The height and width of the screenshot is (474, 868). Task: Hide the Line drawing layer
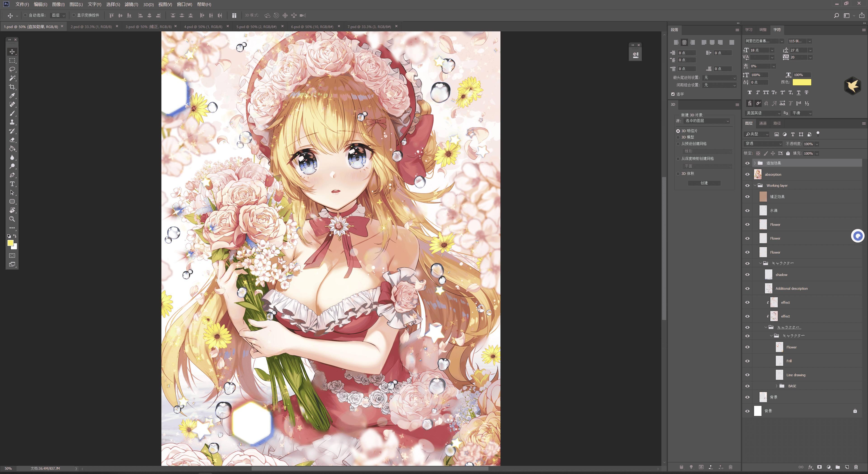tap(747, 375)
